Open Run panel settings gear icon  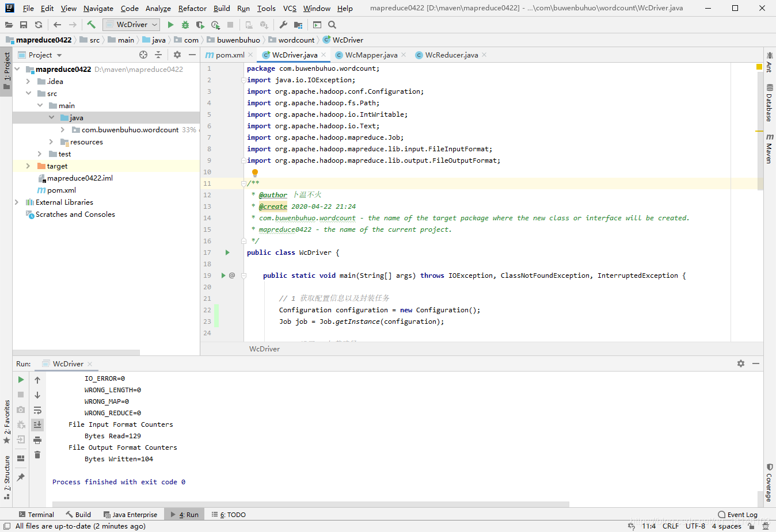741,363
